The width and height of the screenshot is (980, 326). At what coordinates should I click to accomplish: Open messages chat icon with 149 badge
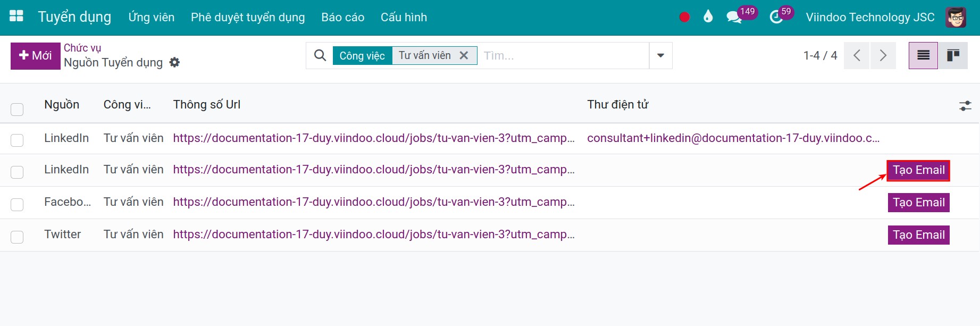pyautogui.click(x=734, y=17)
